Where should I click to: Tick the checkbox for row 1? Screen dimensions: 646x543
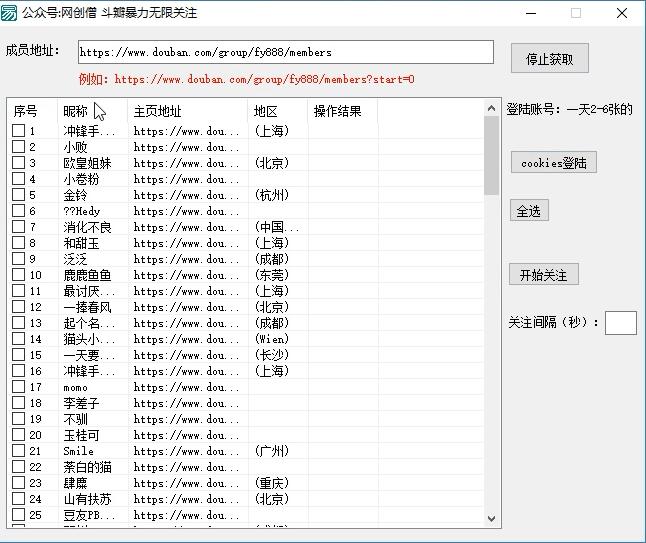tap(18, 131)
